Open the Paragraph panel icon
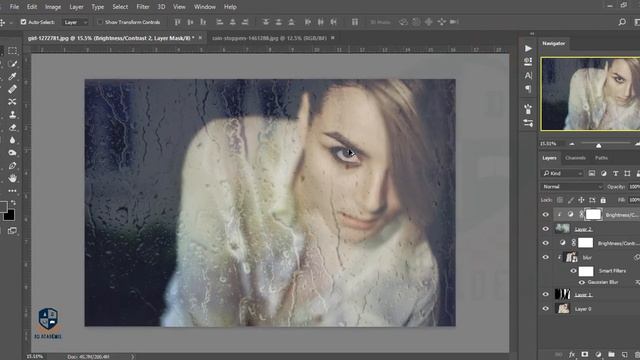Image resolution: width=640 pixels, height=360 pixels. click(528, 89)
